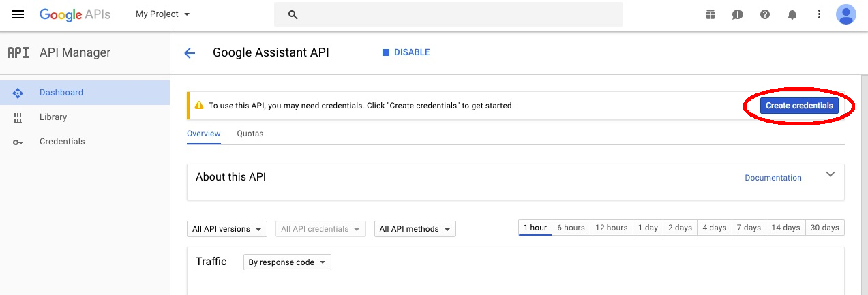Select the 6 hours time range
The image size is (868, 295).
[x=571, y=228]
